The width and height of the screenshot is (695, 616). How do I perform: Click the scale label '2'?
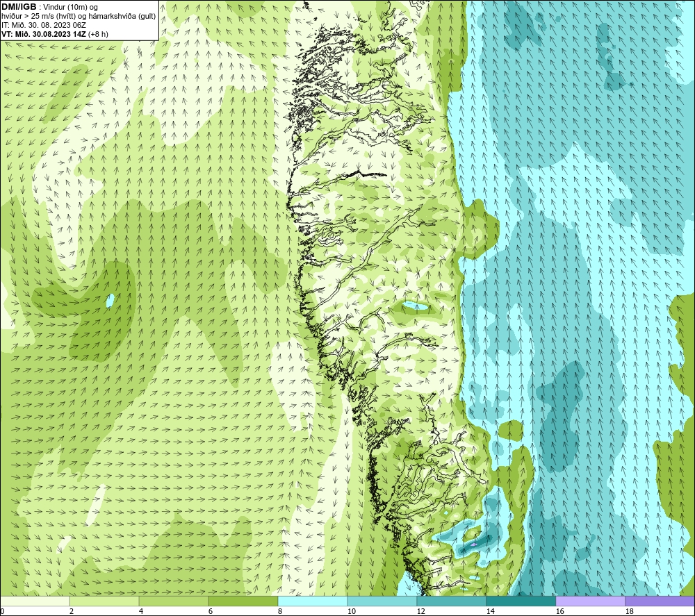click(x=72, y=611)
